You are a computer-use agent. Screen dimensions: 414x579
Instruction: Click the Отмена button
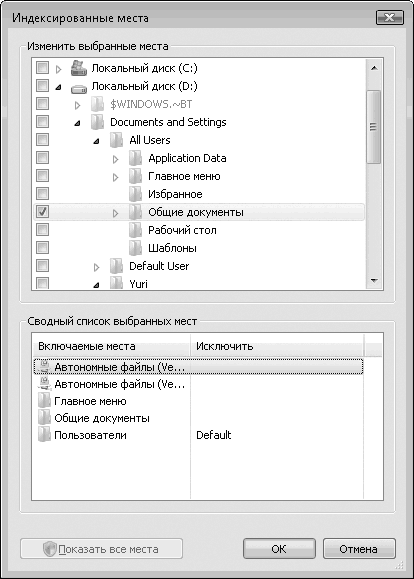click(359, 549)
